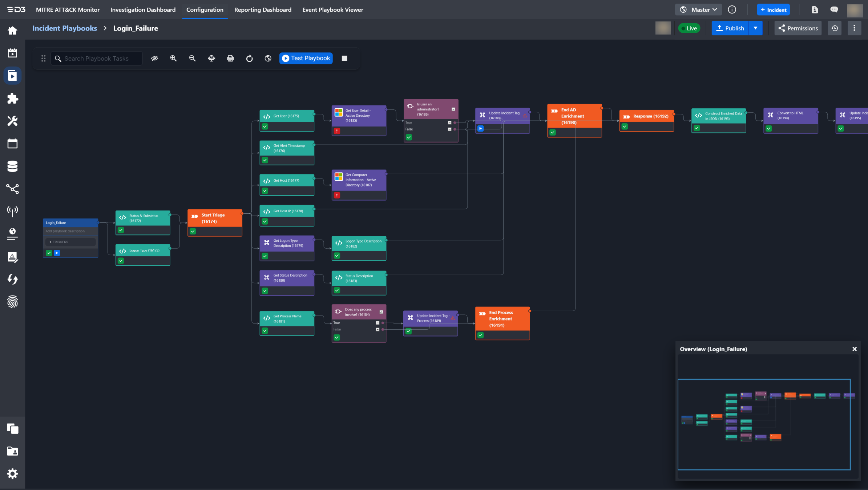Click the zoom out magnifier icon
Screen dimensions: 868x490
coord(192,59)
